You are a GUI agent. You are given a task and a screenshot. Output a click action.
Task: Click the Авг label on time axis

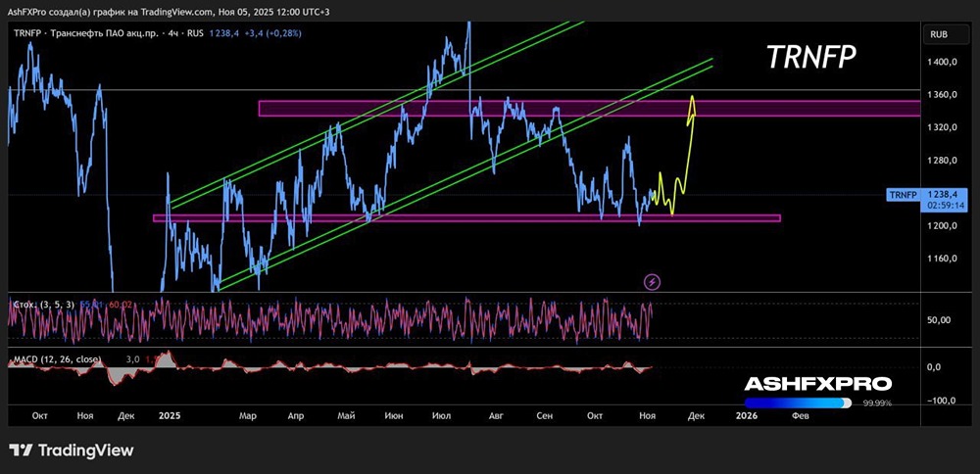(x=495, y=415)
